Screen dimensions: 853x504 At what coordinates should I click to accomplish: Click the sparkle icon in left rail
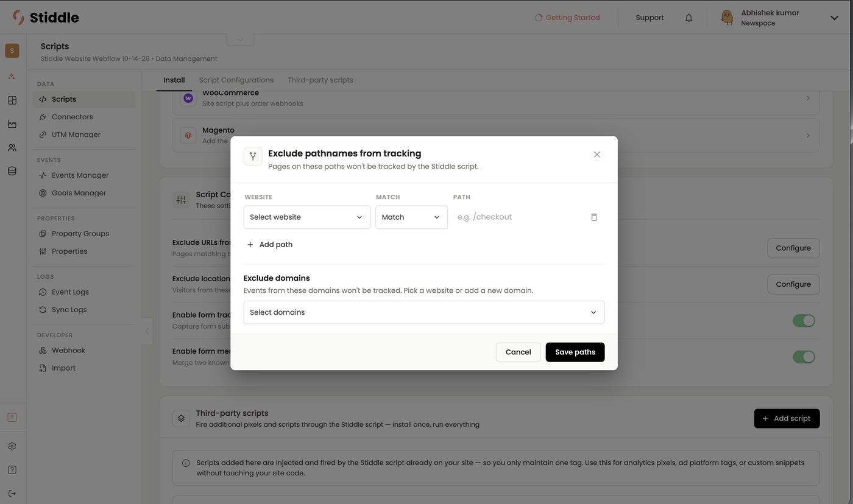(x=12, y=77)
